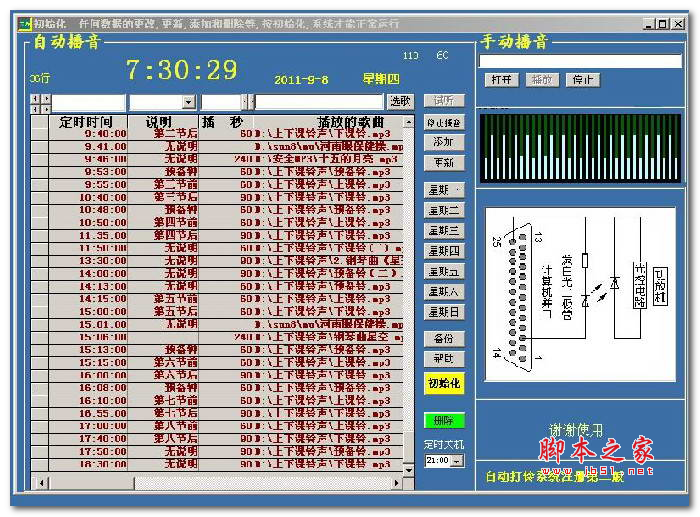This screenshot has width=700, height=517.
Task: Select the row marker for the 13:30:00 entry
Action: point(39,260)
